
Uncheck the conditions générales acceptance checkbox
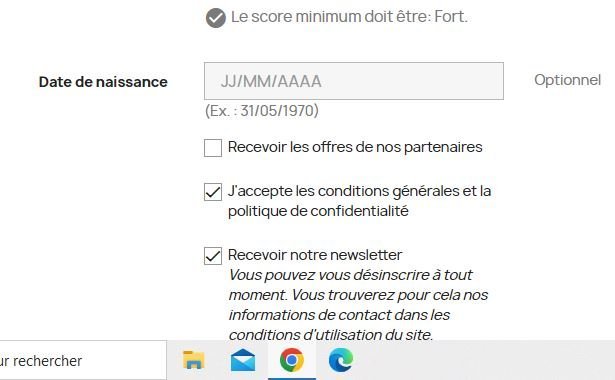[x=213, y=192]
